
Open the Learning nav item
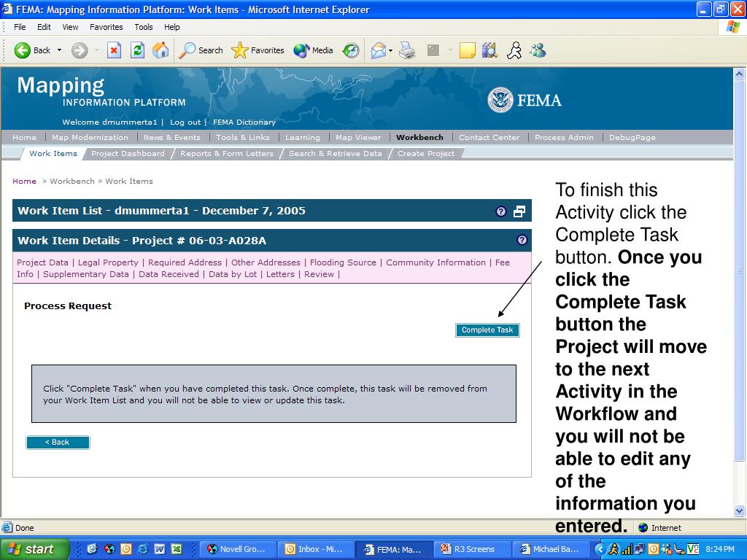(303, 138)
